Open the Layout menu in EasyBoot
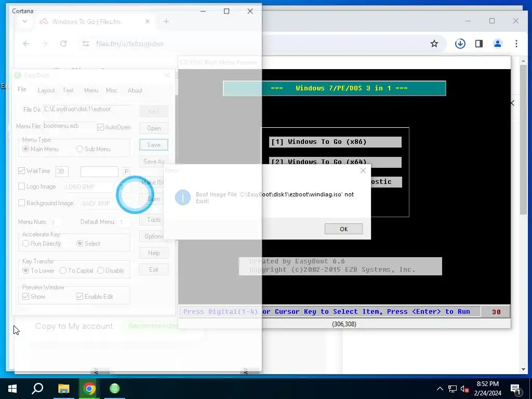 click(x=46, y=90)
